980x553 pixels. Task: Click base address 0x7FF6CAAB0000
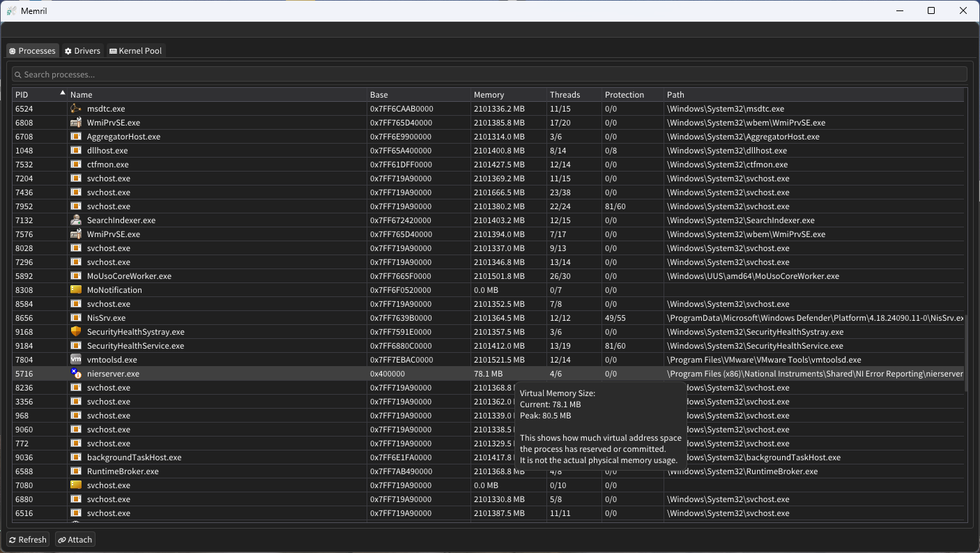click(401, 109)
